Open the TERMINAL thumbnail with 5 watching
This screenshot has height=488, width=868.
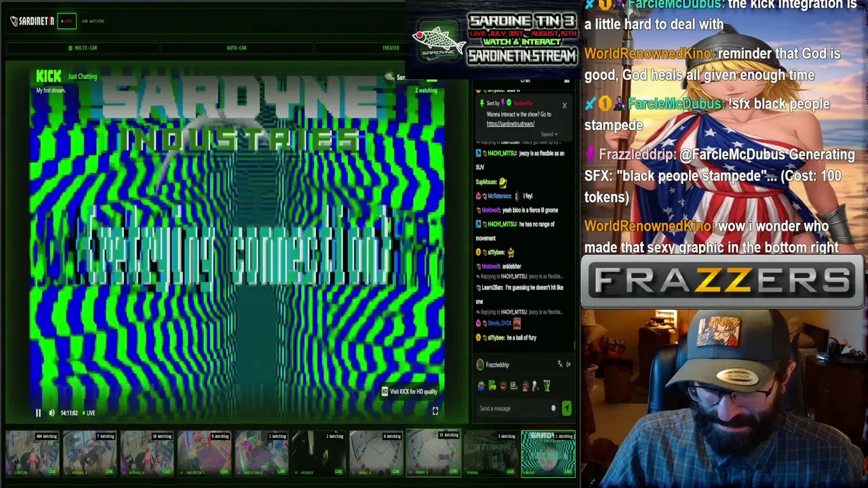(x=491, y=453)
